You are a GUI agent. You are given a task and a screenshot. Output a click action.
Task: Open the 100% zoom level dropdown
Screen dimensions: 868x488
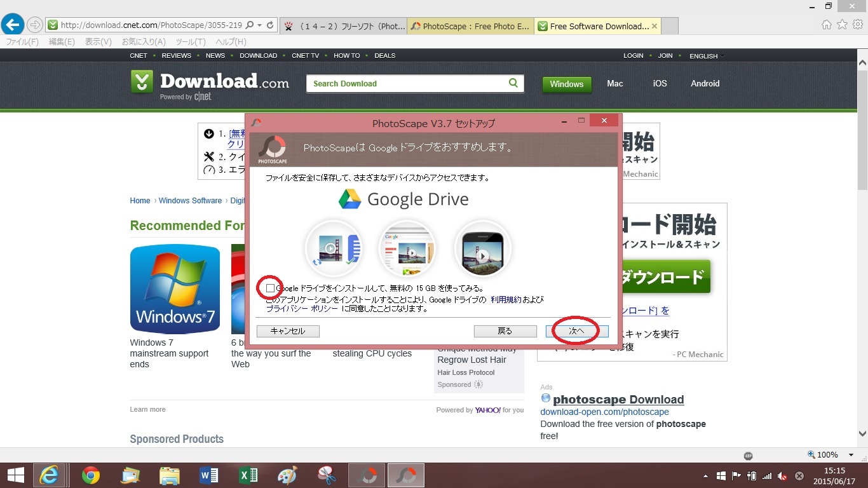point(851,455)
